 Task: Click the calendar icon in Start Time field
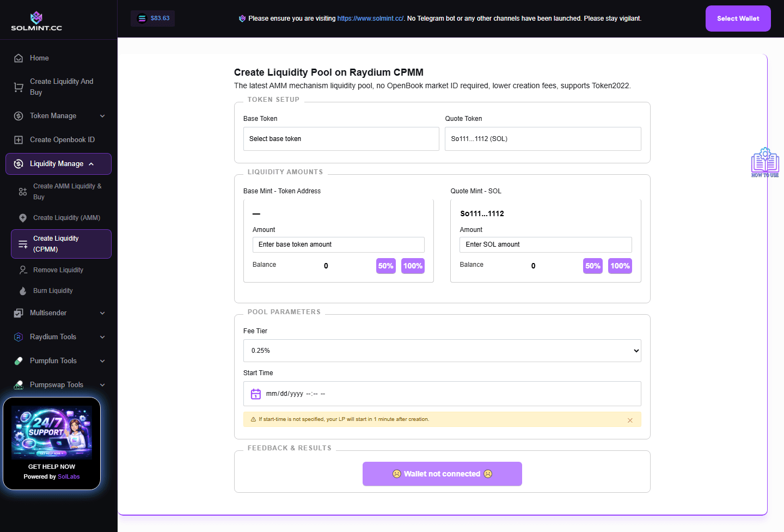(256, 393)
